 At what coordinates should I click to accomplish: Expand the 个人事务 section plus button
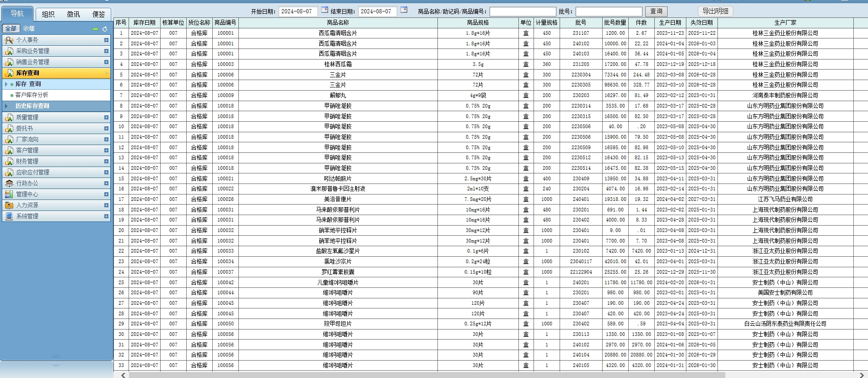point(106,40)
